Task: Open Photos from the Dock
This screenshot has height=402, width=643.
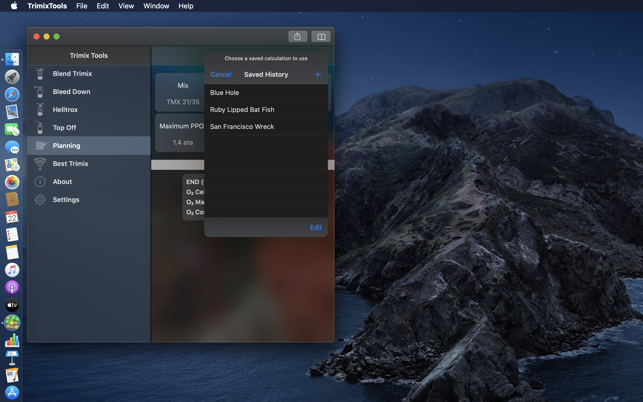Action: (12, 182)
